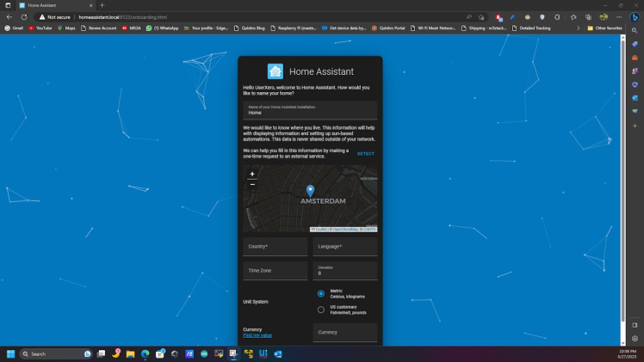
Task: Open the tab actions menu icon
Action: 8,5
